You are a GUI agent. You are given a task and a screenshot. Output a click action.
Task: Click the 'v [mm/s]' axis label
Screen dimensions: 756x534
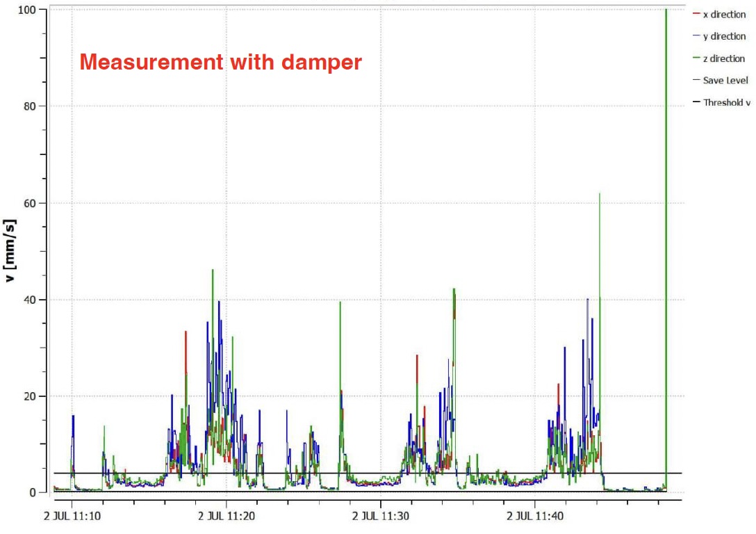click(x=10, y=251)
